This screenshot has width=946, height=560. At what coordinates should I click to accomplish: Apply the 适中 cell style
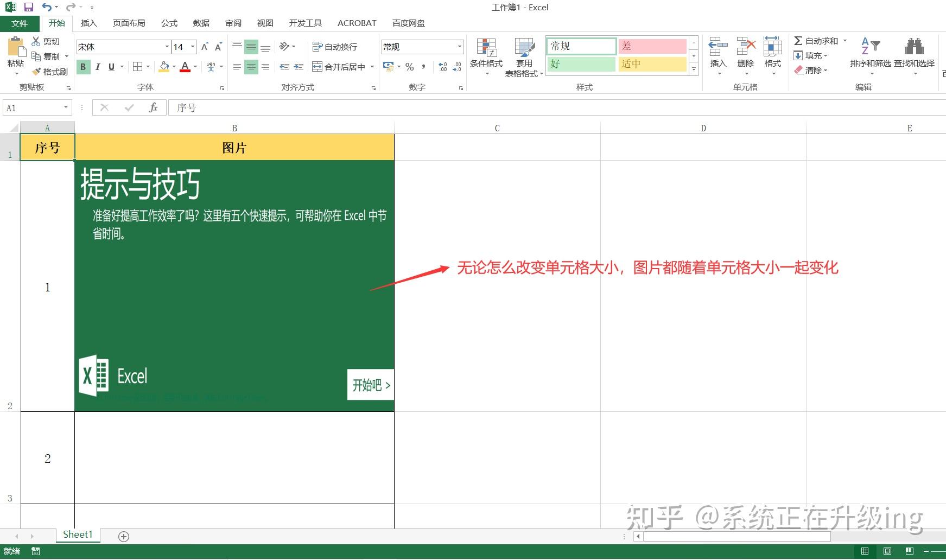point(652,64)
